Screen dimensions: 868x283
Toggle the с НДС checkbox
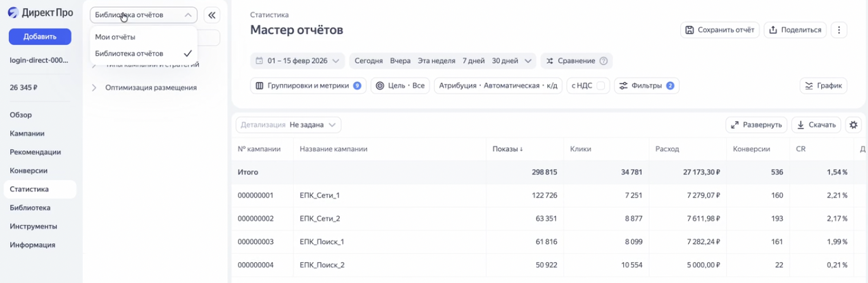click(x=601, y=86)
